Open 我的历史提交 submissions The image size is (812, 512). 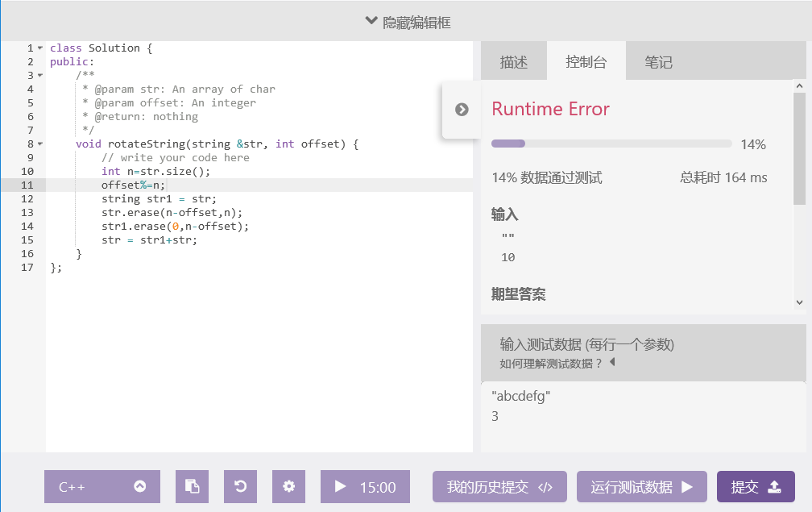click(x=499, y=487)
